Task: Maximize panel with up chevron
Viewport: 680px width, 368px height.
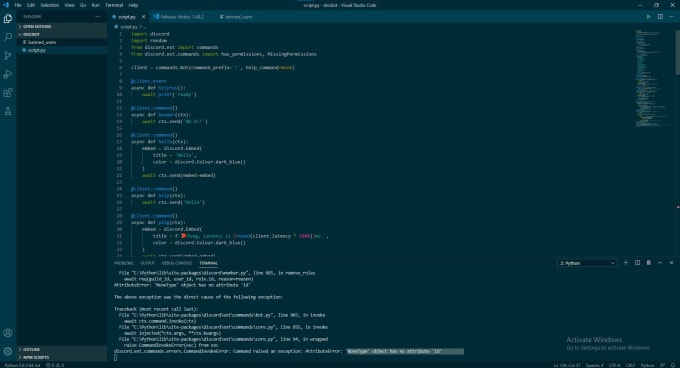Action: pyautogui.click(x=660, y=263)
